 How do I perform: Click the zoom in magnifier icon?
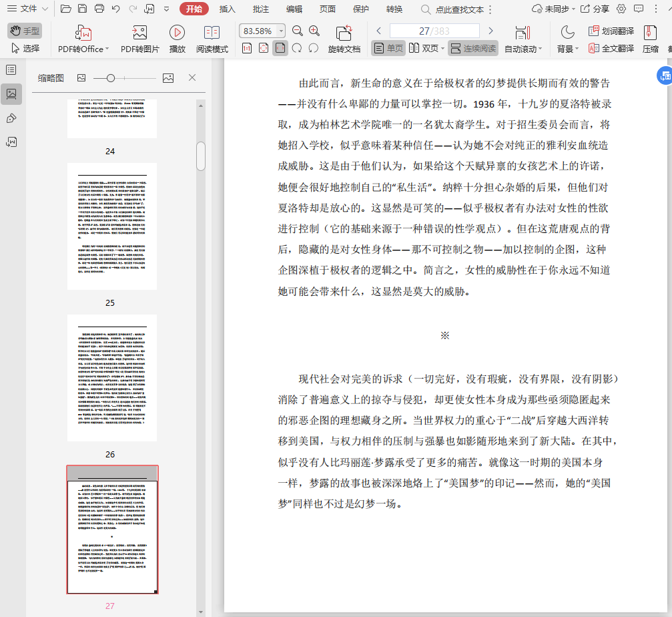[314, 31]
